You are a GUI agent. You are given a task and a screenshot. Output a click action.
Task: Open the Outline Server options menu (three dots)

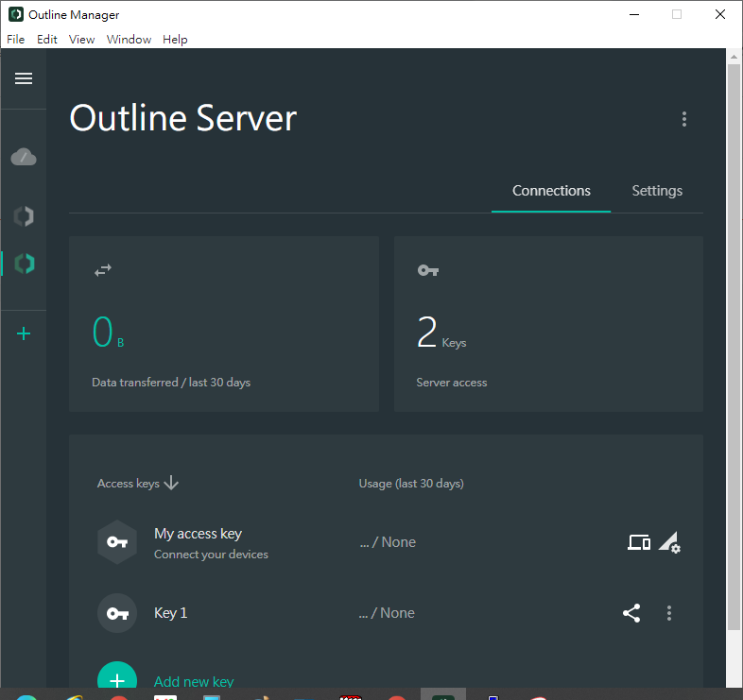pos(683,119)
